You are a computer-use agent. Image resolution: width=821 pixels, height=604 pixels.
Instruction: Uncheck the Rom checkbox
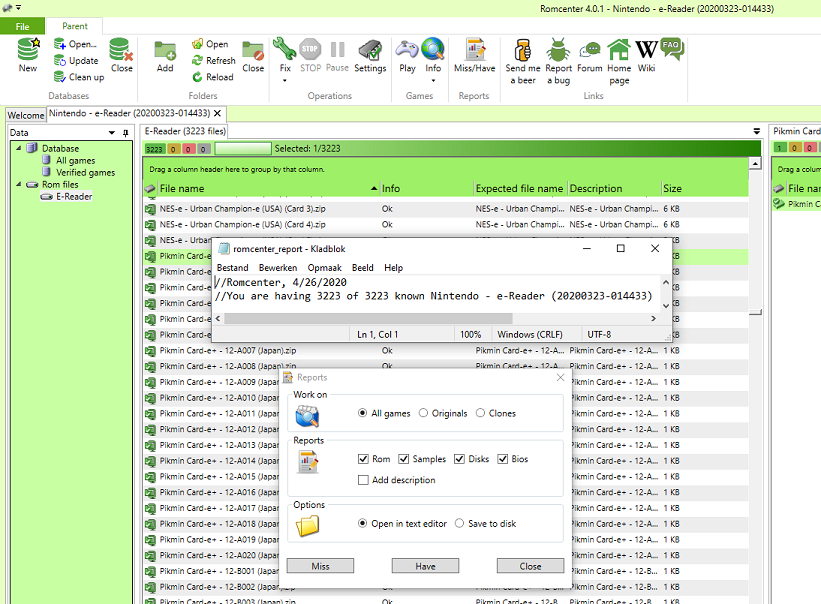pos(363,459)
